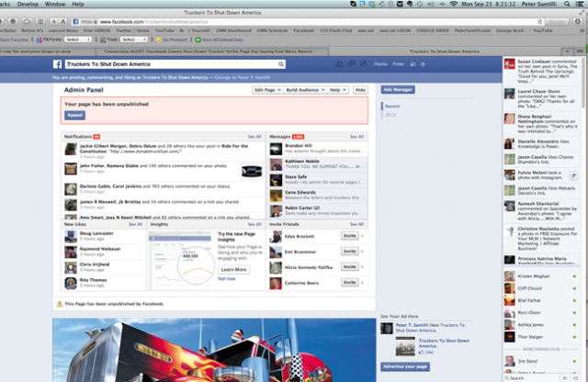Viewport: 588px width, 382px height.
Task: Click the Wi-Fi icon in menu bar
Action: (454, 4)
